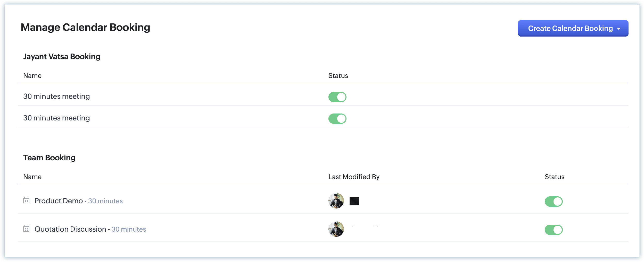Viewport: 644px width, 262px height.
Task: Turn off the second 30 minutes meeting toggle
Action: tap(337, 119)
